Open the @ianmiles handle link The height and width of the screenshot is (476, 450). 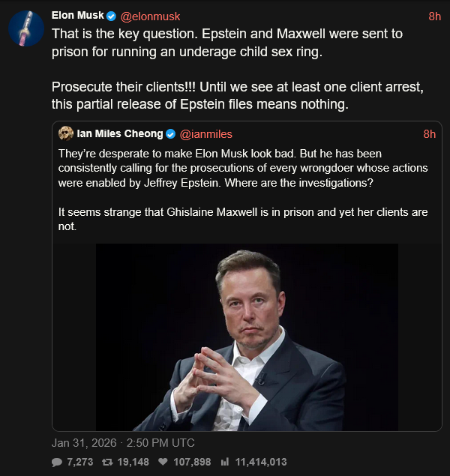(x=205, y=134)
